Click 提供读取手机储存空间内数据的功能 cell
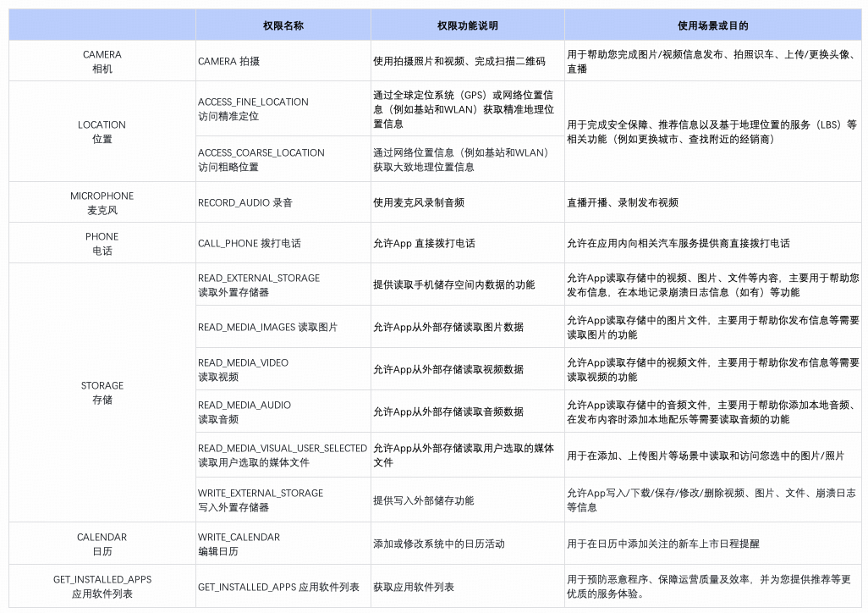This screenshot has width=868, height=613. [x=467, y=284]
